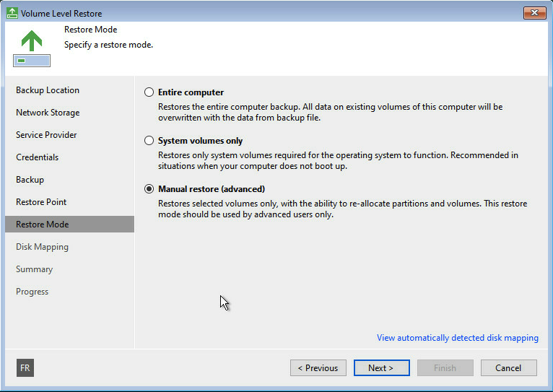553x392 pixels.
Task: Open View automatically detected disk mapping link
Action: pyautogui.click(x=458, y=338)
